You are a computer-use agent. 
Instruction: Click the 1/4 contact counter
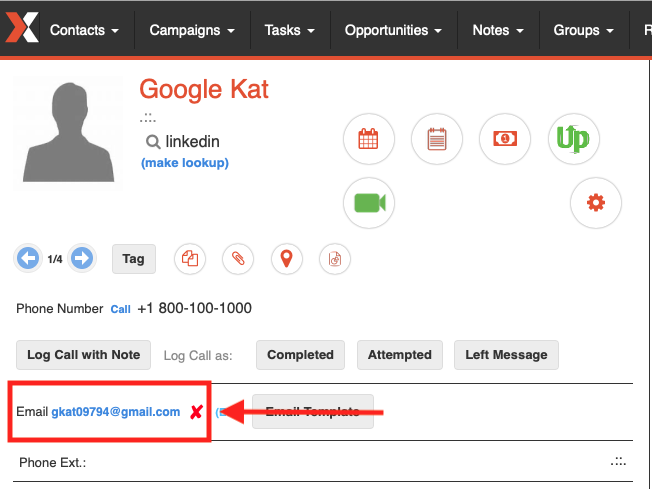pyautogui.click(x=55, y=259)
